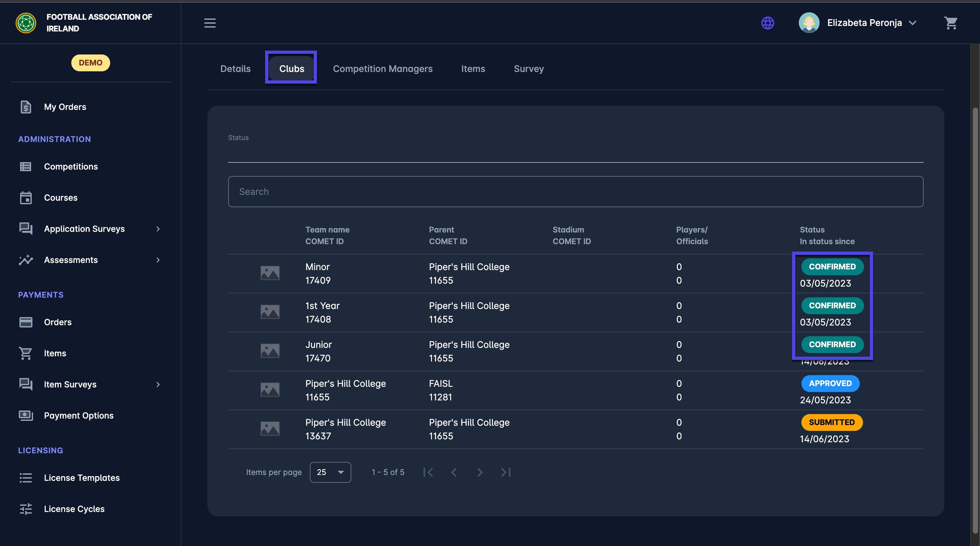Open the language globe icon
Image resolution: width=980 pixels, height=546 pixels.
click(767, 23)
